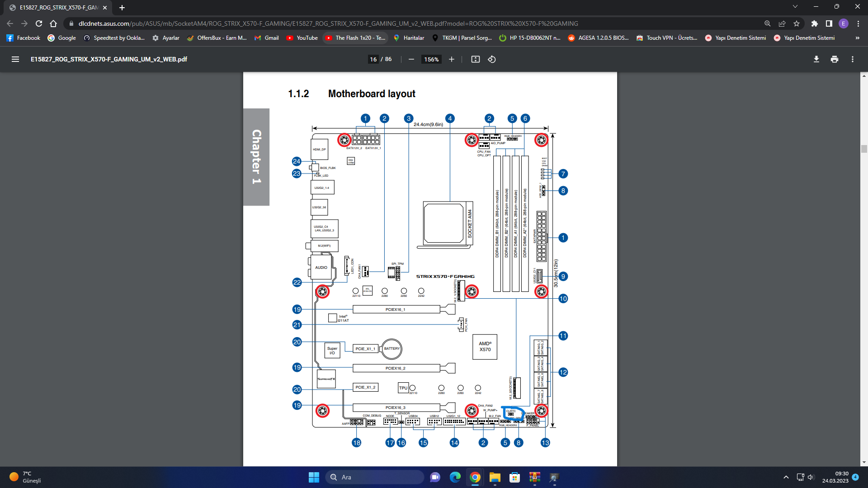Viewport: 868px width, 488px height.
Task: Open a new browser tab
Action: [122, 8]
